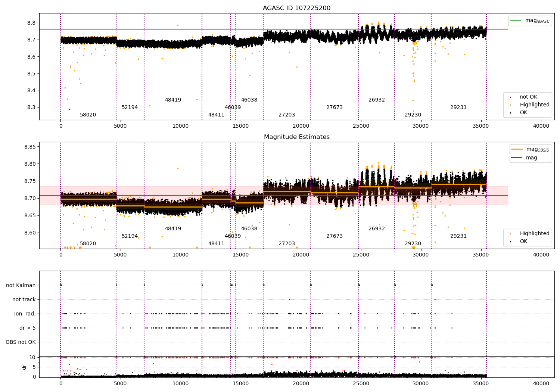Click label 48419 in the Magnitude Estimates plot
Viewport: 560px width, 392px height.
pyautogui.click(x=173, y=229)
